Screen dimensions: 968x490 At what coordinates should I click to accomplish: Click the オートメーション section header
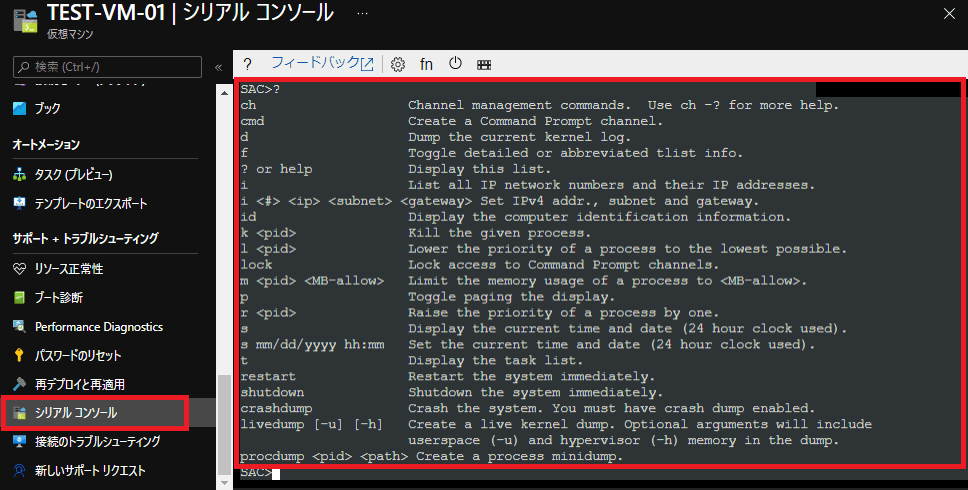[46, 145]
